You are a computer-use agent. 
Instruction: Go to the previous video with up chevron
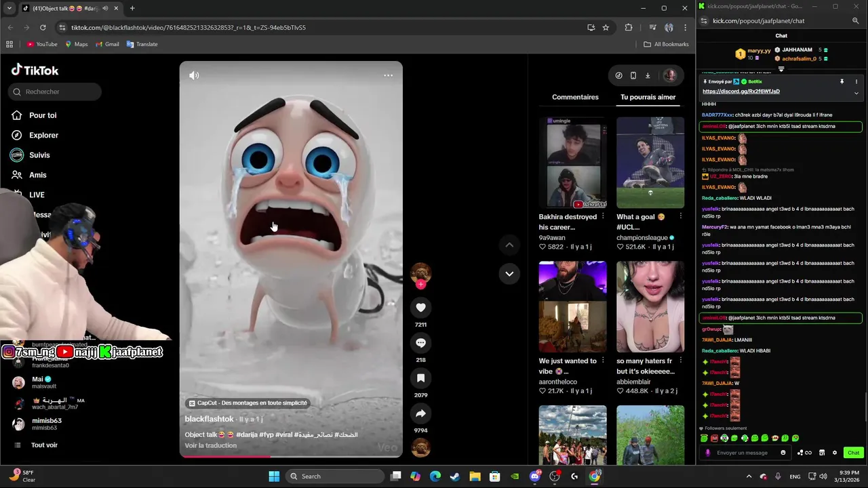[x=509, y=245]
